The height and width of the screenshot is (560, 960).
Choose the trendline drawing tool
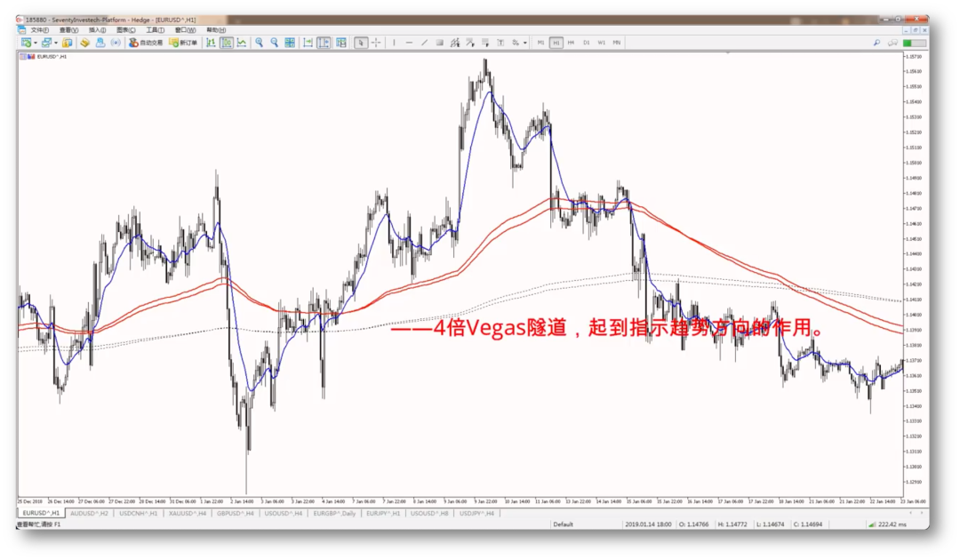[x=424, y=43]
